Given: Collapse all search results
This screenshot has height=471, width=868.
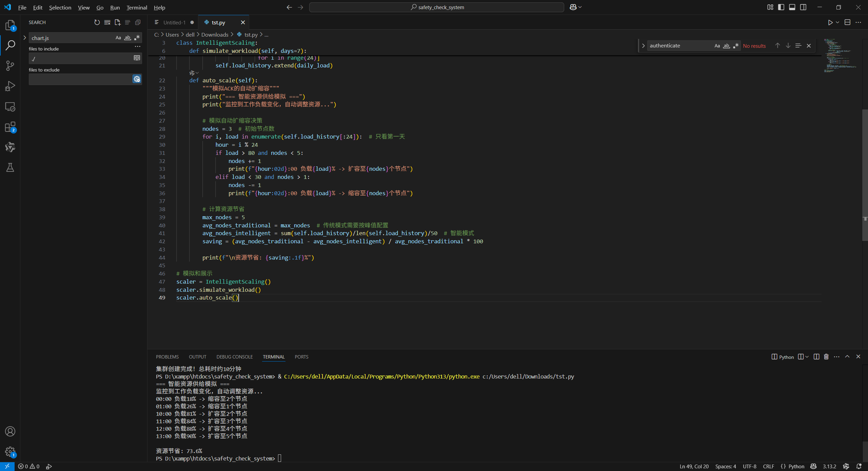Looking at the screenshot, I should (x=138, y=22).
